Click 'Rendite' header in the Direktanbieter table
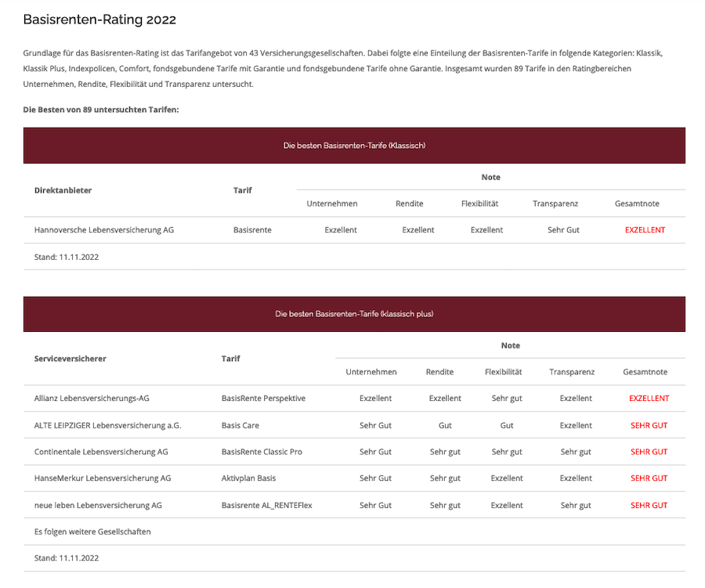 pos(409,204)
